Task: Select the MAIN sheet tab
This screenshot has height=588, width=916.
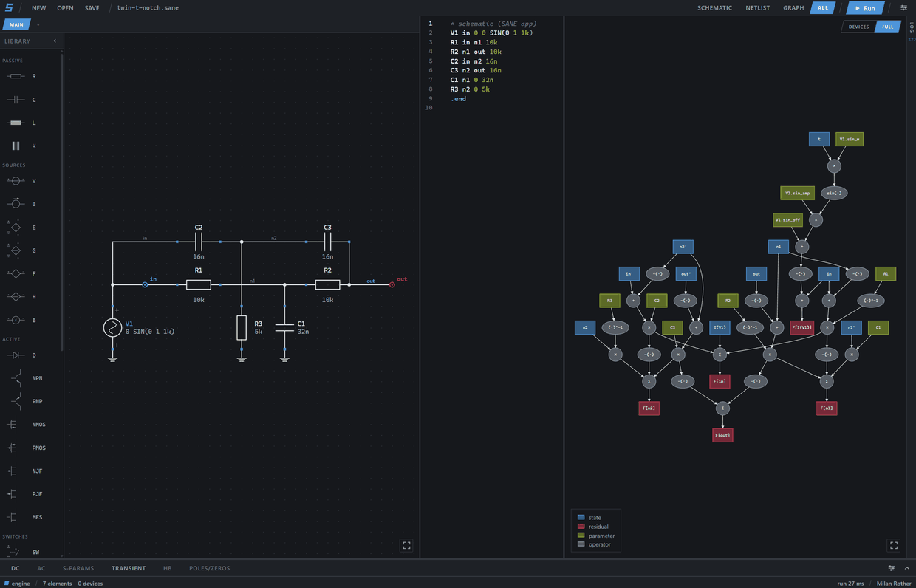Action: [16, 25]
